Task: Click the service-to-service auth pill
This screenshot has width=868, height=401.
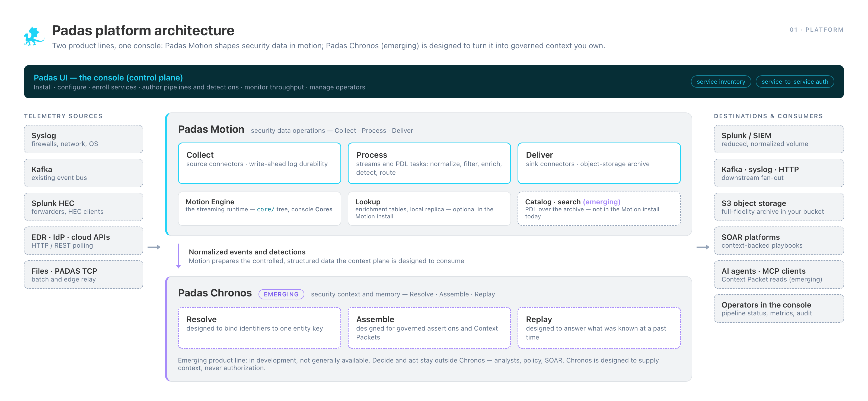Action: point(794,82)
